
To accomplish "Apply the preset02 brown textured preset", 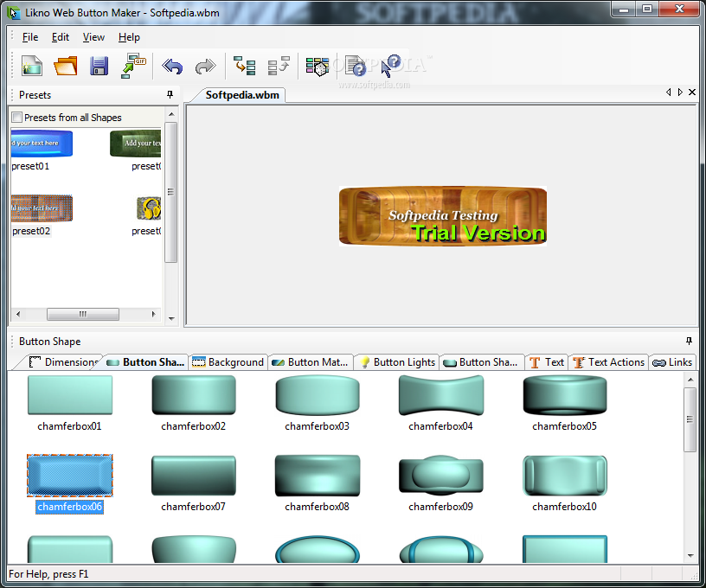I will 42,208.
